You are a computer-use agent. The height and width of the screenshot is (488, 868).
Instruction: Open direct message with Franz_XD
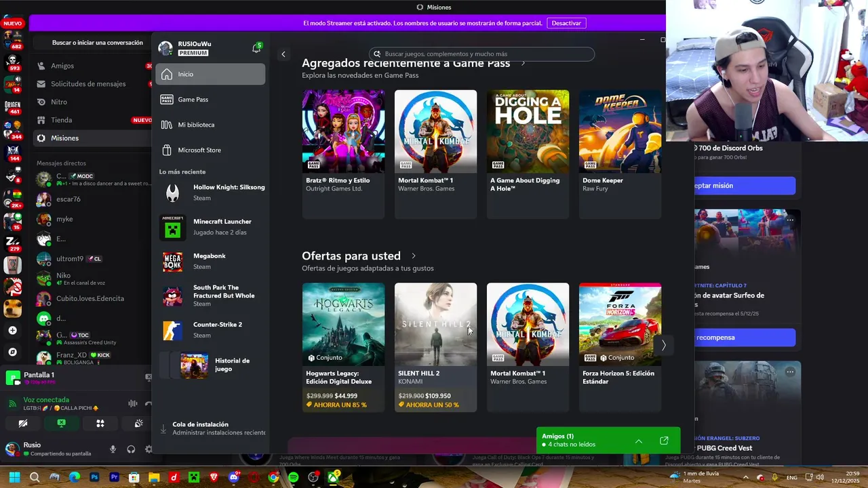[x=93, y=358]
